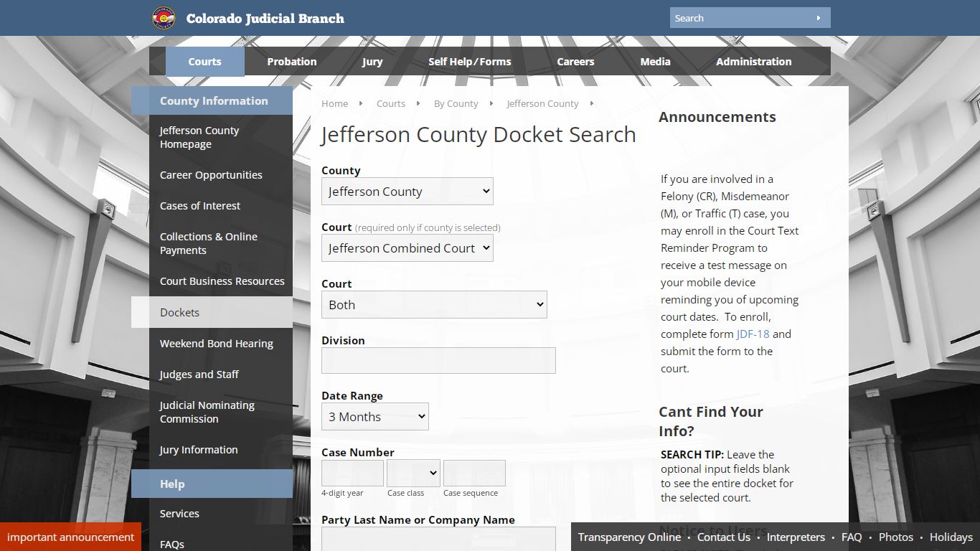Expand the Jefferson Combined Court dropdown

[407, 248]
